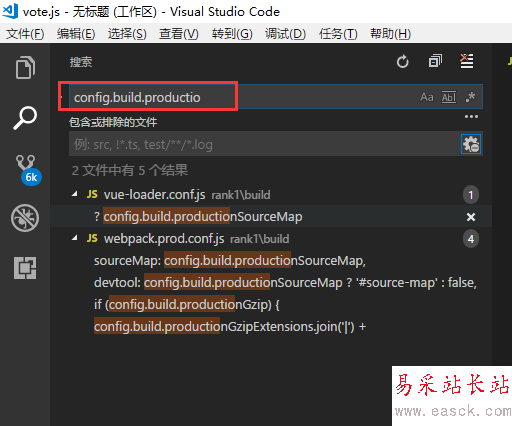Open the Debug view icon
The width and height of the screenshot is (512, 426).
25,218
